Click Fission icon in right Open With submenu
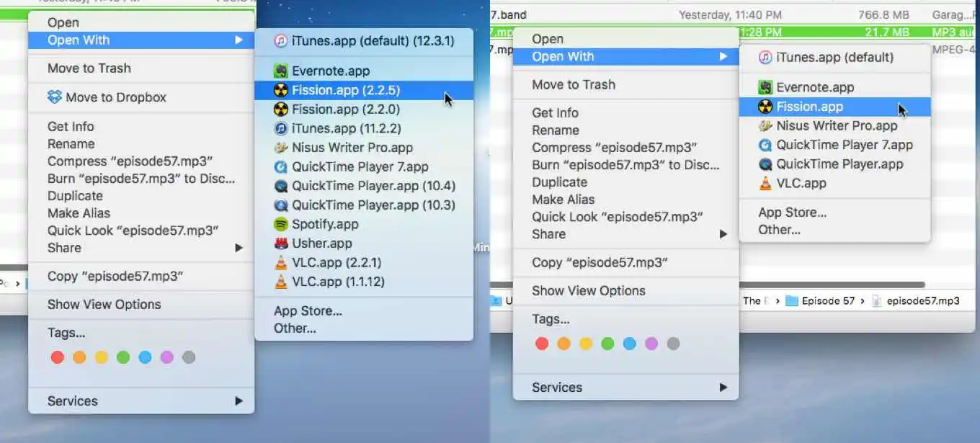 tap(765, 107)
